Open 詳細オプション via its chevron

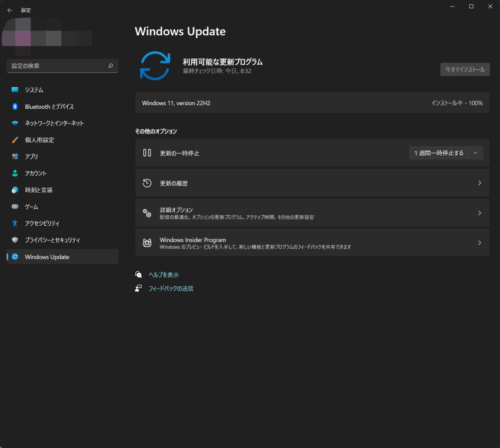(479, 213)
